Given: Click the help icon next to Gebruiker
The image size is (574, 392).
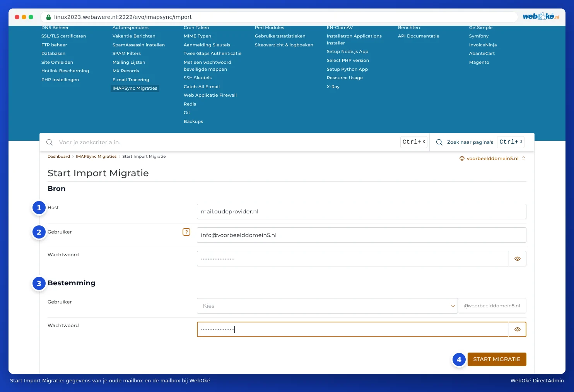Looking at the screenshot, I should click(186, 232).
